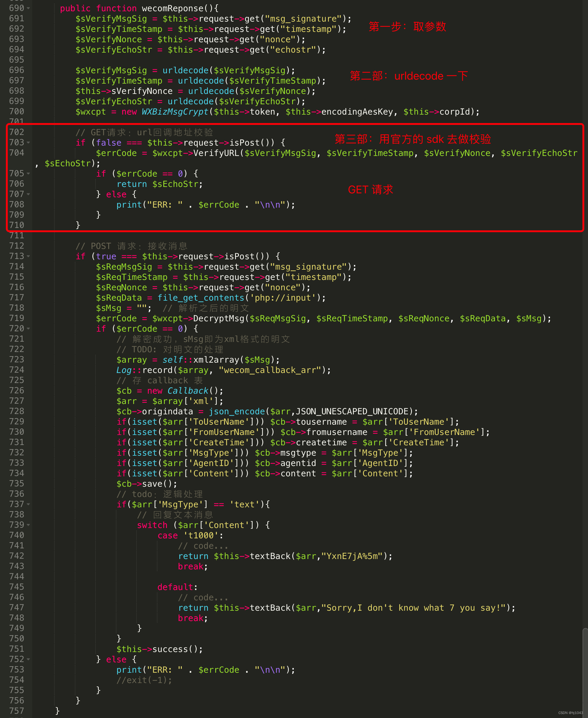Place cursor on the 't1000' case string
Image resolution: width=588 pixels, height=718 pixels.
(201, 535)
